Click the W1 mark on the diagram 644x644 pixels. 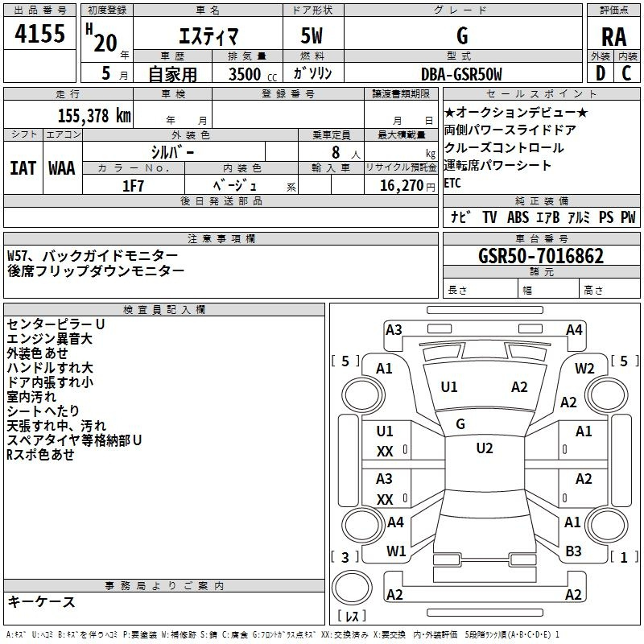tap(396, 551)
